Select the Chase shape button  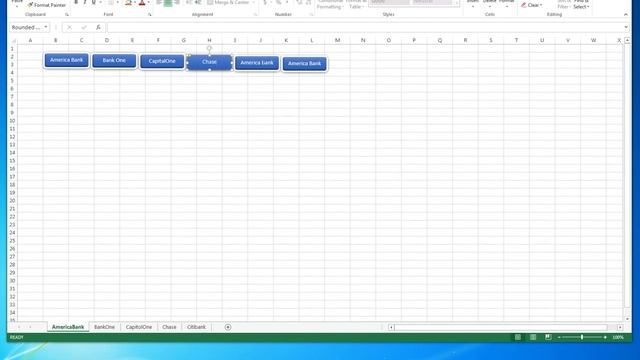(x=209, y=62)
